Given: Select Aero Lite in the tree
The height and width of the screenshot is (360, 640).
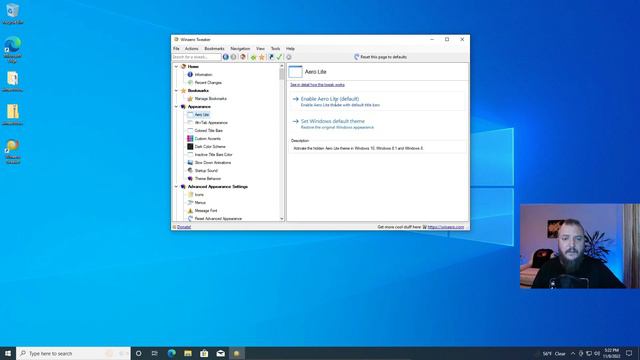Looking at the screenshot, I should click(202, 115).
